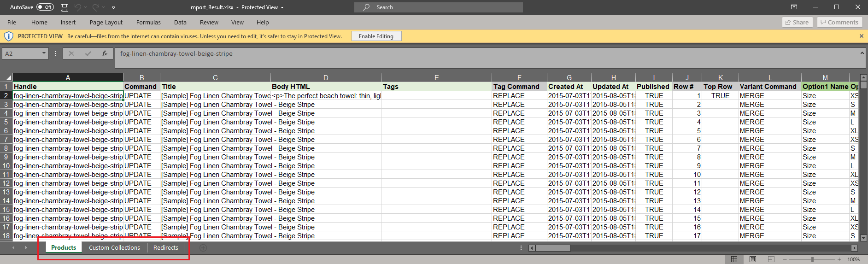Select Page Break Preview view icon

point(771,259)
